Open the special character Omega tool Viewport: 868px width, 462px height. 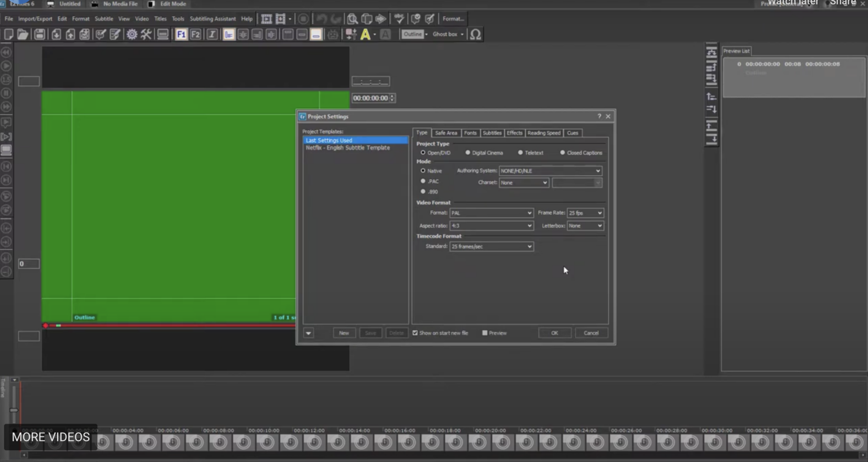[x=475, y=34]
